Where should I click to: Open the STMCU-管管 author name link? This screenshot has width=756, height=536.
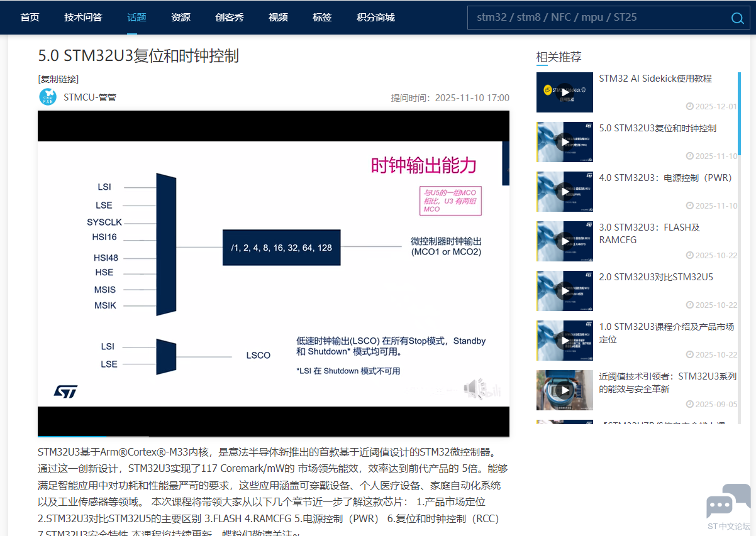(90, 97)
